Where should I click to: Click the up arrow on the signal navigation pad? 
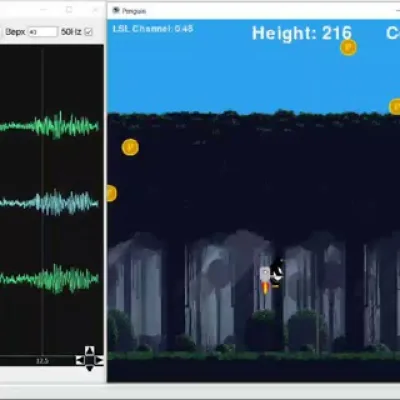(89, 351)
